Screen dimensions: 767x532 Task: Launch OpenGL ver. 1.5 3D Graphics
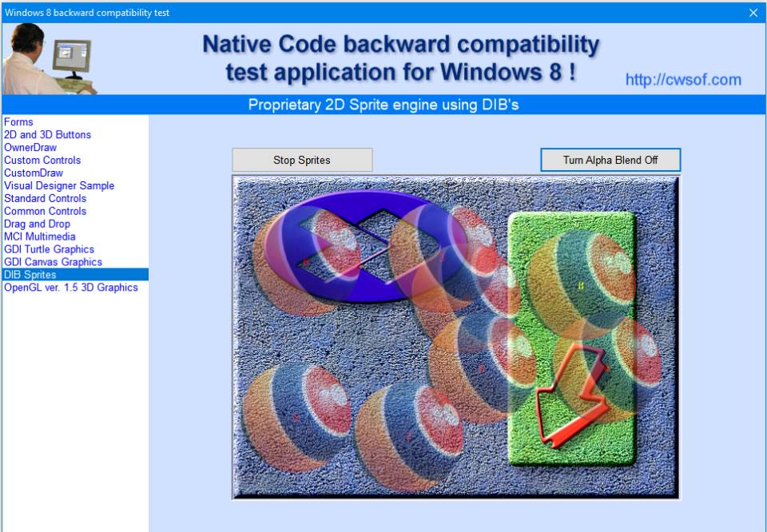[x=71, y=288]
